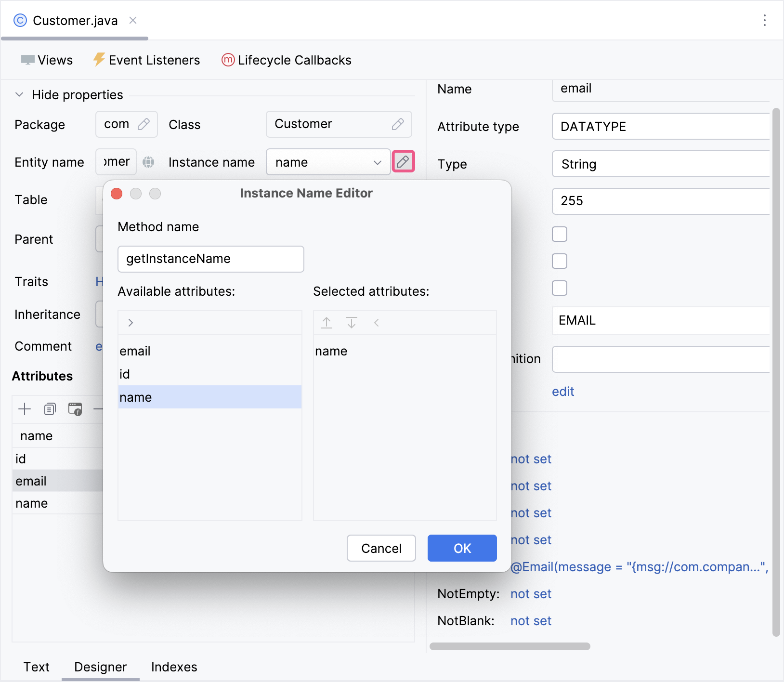Open localization via the globe icon
This screenshot has width=784, height=682.
point(148,162)
